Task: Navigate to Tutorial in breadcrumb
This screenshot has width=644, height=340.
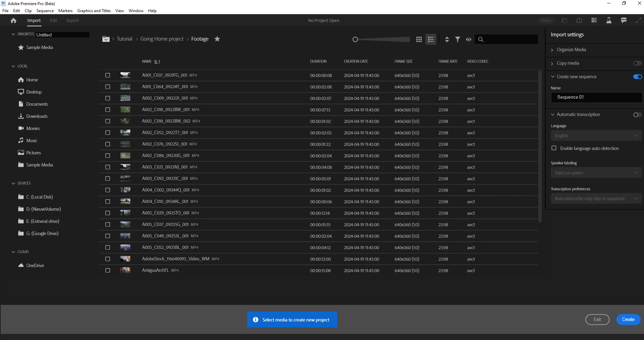Action: (125, 39)
